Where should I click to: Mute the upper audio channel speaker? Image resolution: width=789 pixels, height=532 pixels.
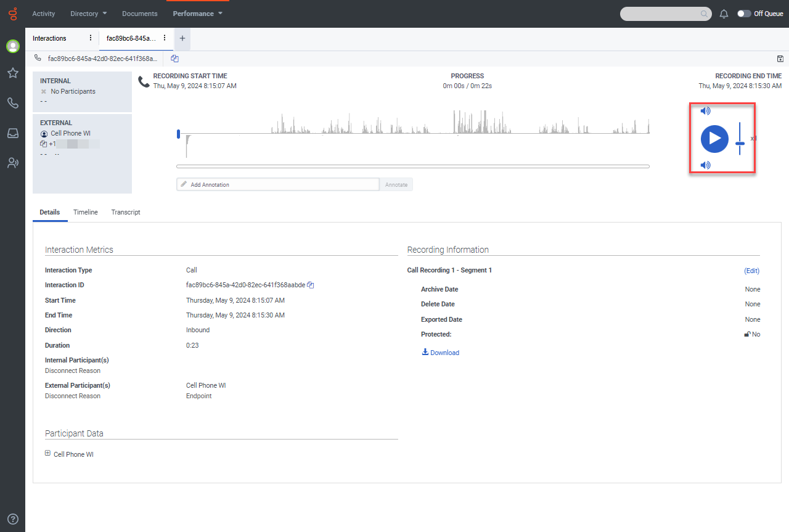(706, 111)
